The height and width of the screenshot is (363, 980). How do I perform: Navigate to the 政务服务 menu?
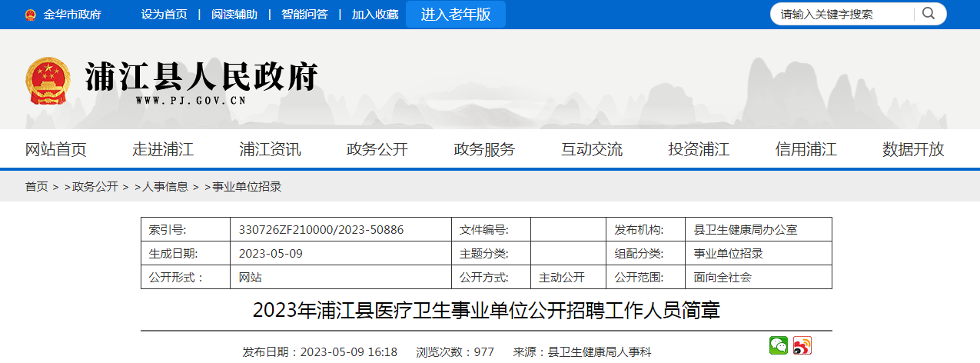tap(484, 149)
